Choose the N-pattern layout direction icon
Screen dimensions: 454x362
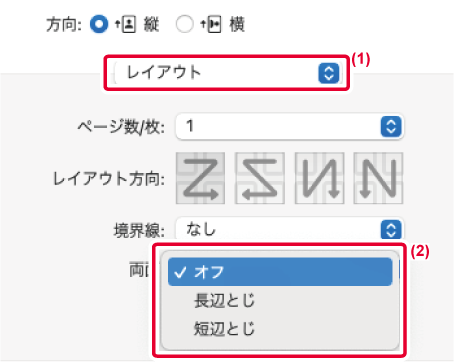pyautogui.click(x=378, y=178)
